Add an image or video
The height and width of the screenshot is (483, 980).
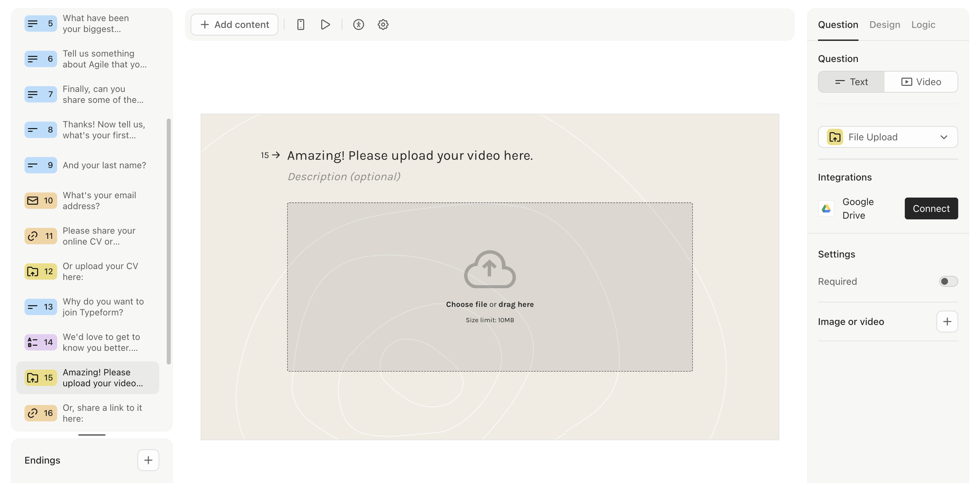(947, 322)
